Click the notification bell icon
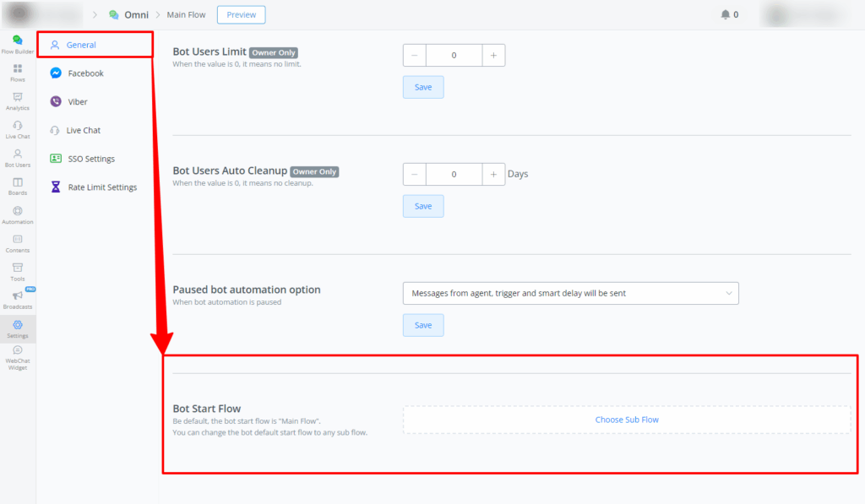 tap(725, 14)
